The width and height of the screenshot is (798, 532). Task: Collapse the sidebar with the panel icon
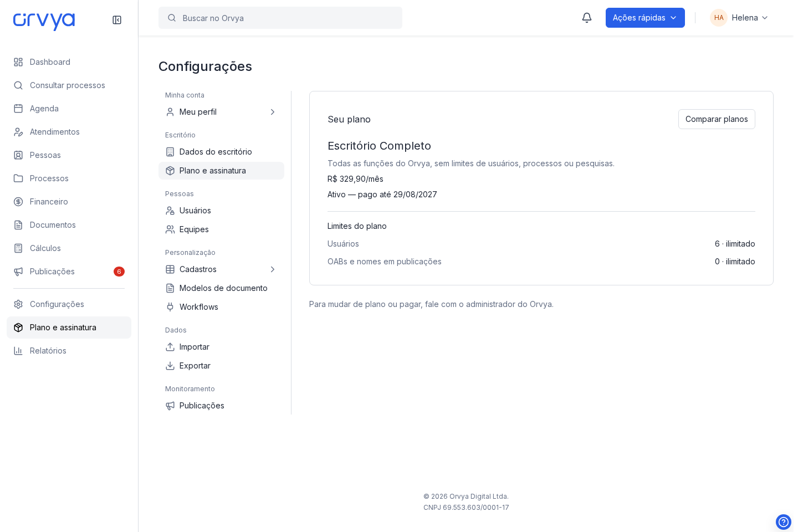coord(117,20)
